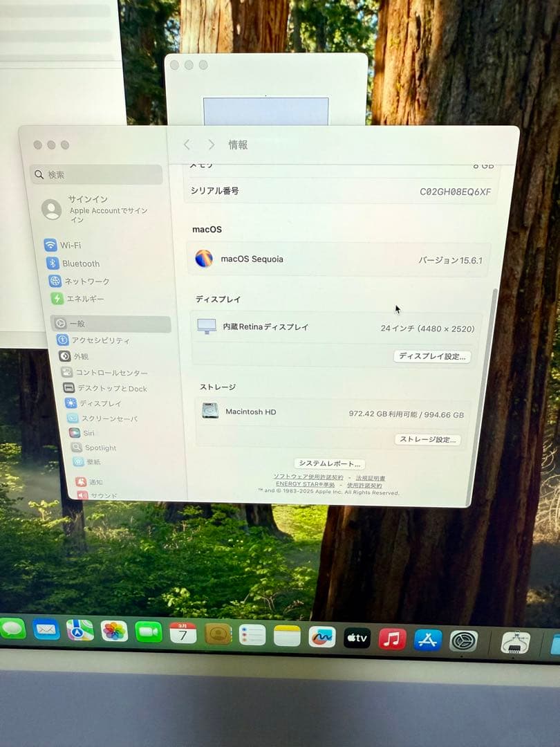Go forward with the right chevron

(x=211, y=145)
